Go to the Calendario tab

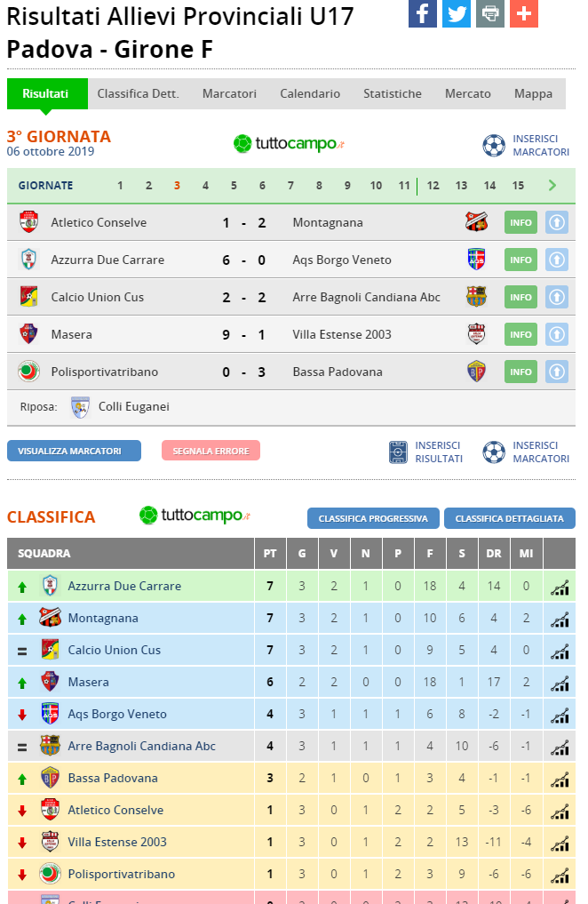(x=310, y=93)
